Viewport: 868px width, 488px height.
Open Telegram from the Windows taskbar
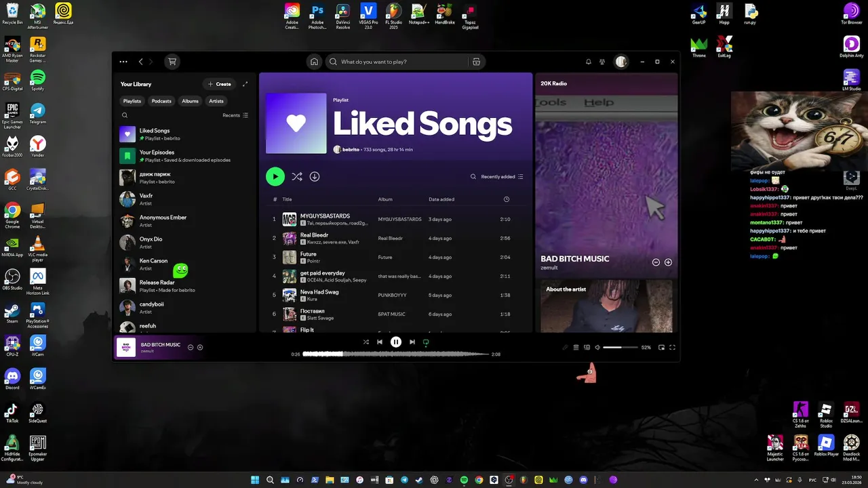[x=405, y=480]
